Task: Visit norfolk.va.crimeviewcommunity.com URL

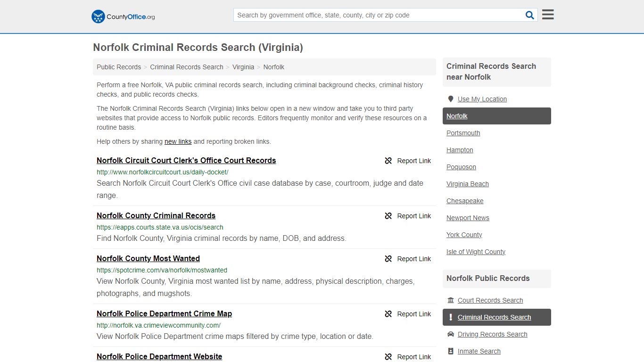Action: 158,325
